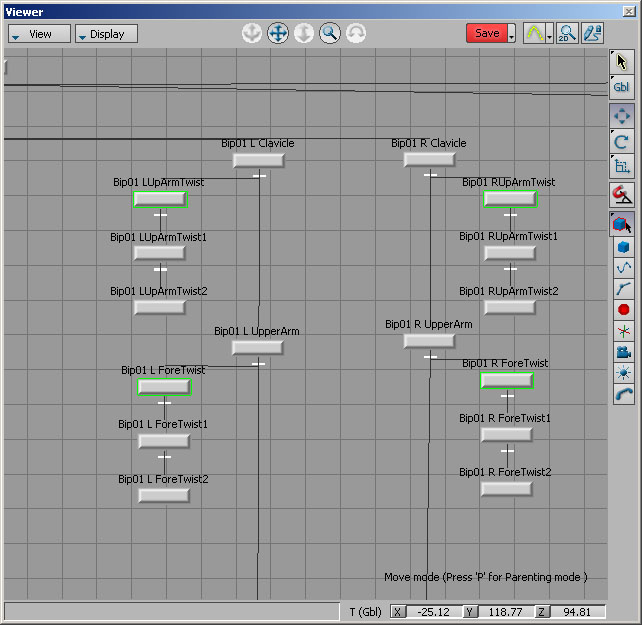
Task: Select the arrow selection tool
Action: 622,62
